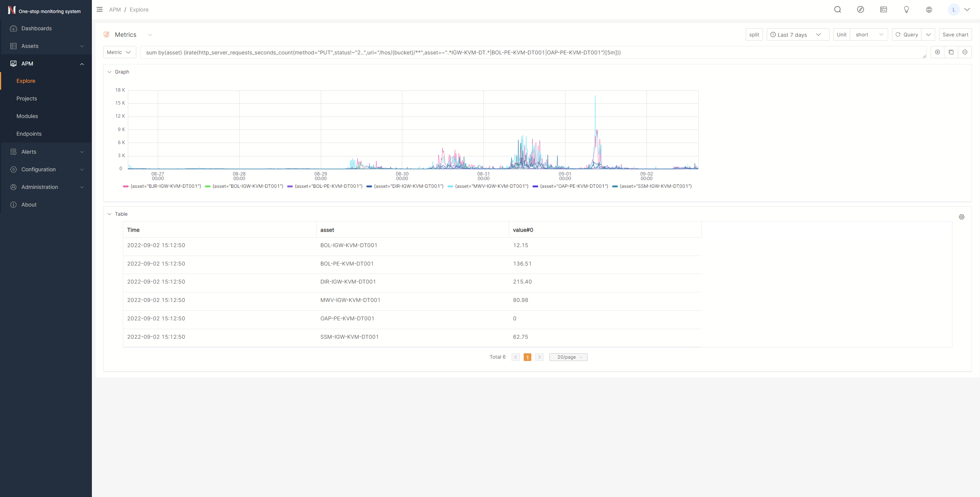Open the globe language icon
The image size is (980, 497).
[x=929, y=10]
